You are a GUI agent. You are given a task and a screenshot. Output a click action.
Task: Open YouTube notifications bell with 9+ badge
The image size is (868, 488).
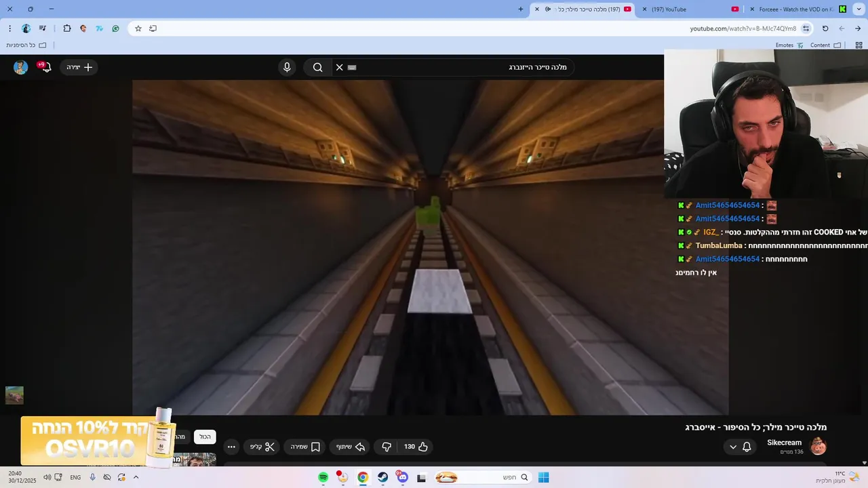pyautogui.click(x=45, y=67)
